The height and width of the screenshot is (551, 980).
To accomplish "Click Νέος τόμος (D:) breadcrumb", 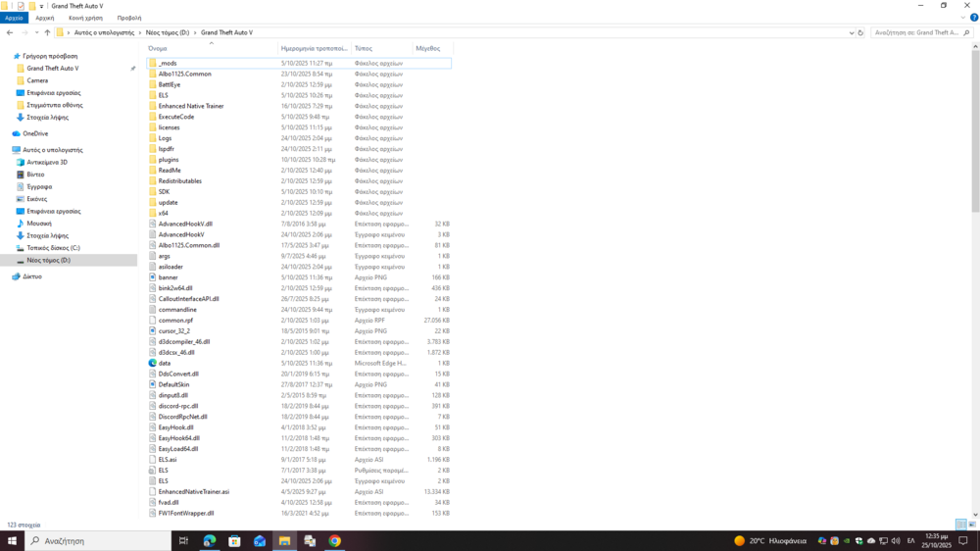I will pyautogui.click(x=168, y=32).
